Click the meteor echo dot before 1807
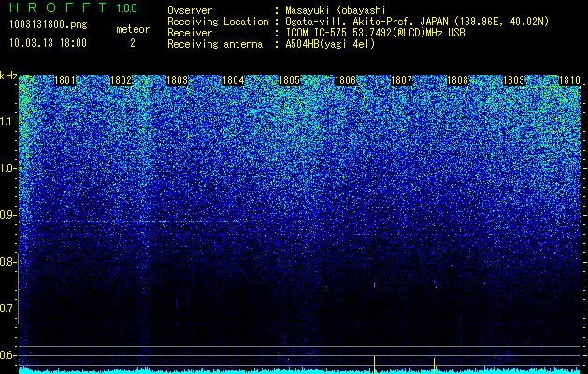The height and width of the screenshot is (374, 588). 374,285
